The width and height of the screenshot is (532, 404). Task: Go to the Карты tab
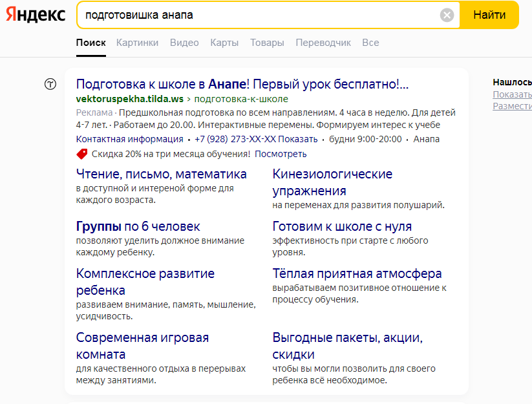[224, 43]
